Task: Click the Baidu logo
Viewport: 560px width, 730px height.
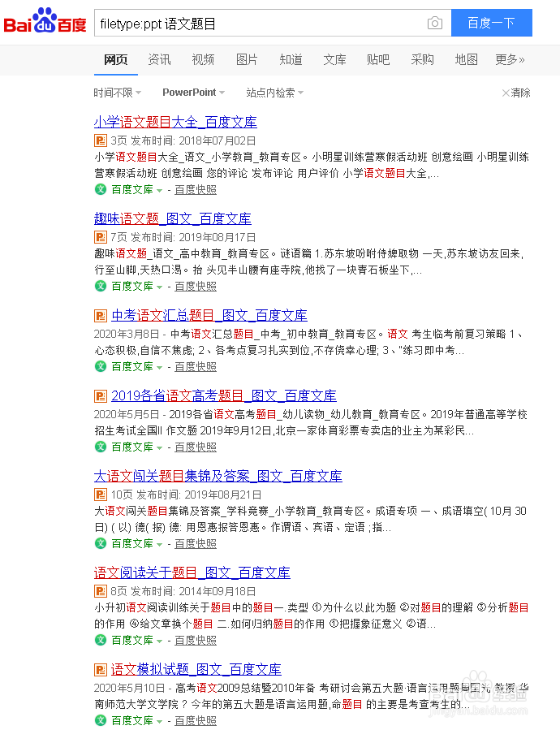Action: pos(45,20)
